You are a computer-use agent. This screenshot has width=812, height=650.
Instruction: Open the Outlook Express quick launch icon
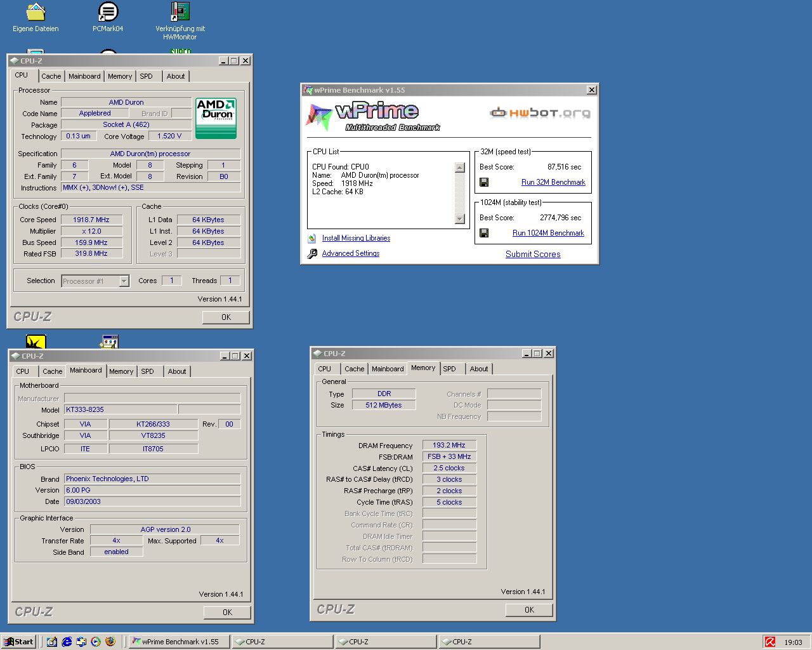point(81,642)
